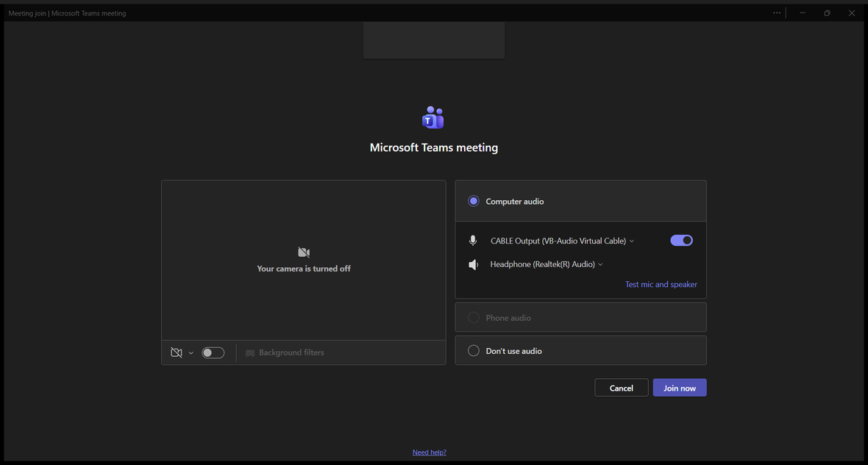
Task: Turn on the camera toggle switch
Action: click(213, 352)
